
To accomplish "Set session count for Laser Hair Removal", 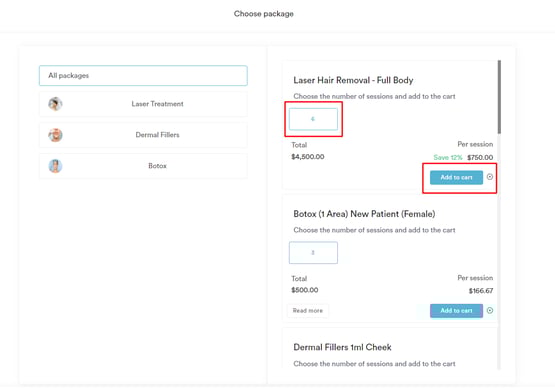I will click(x=313, y=119).
